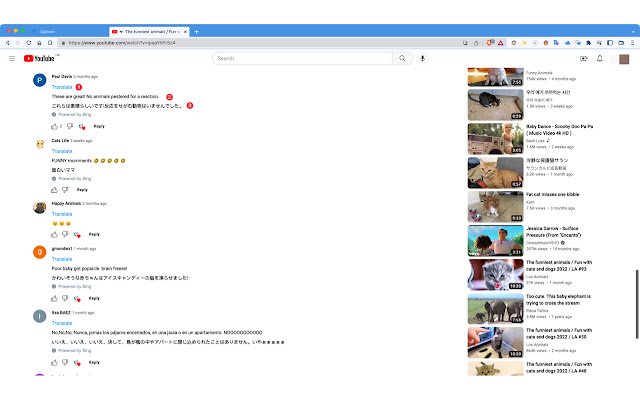
Task: Open funniest animals LA #30 thumbnail
Action: pyautogui.click(x=496, y=342)
